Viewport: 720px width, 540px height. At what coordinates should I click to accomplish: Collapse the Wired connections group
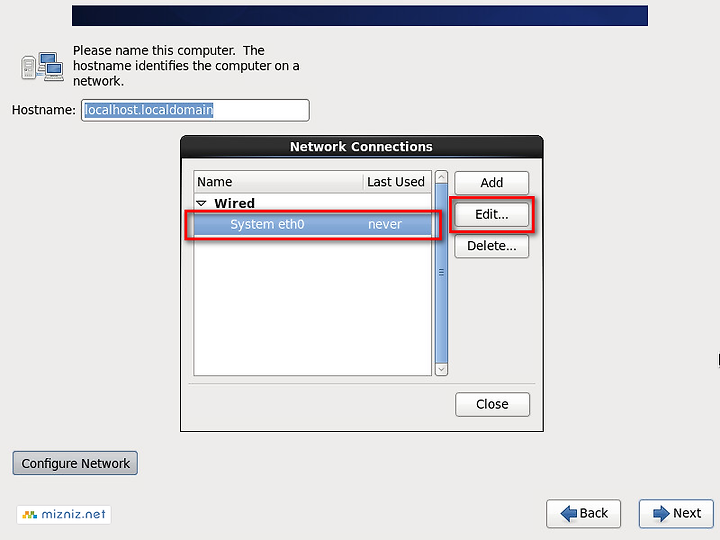tap(202, 203)
